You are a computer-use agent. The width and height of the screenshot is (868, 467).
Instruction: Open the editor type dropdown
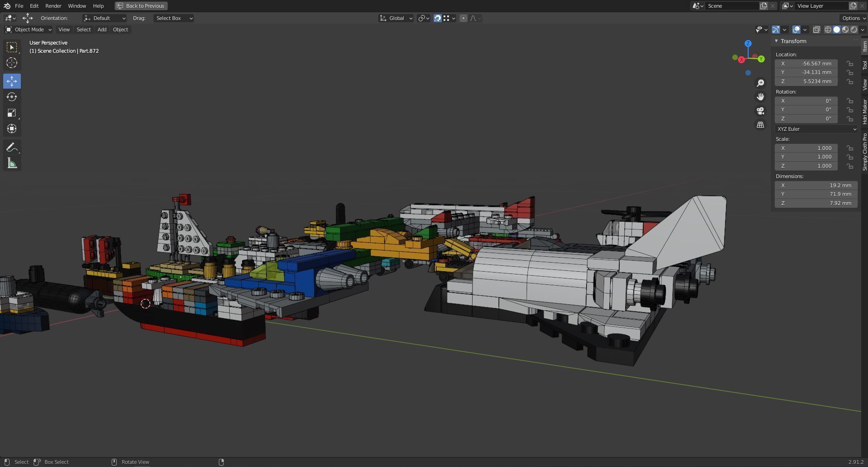coord(10,18)
